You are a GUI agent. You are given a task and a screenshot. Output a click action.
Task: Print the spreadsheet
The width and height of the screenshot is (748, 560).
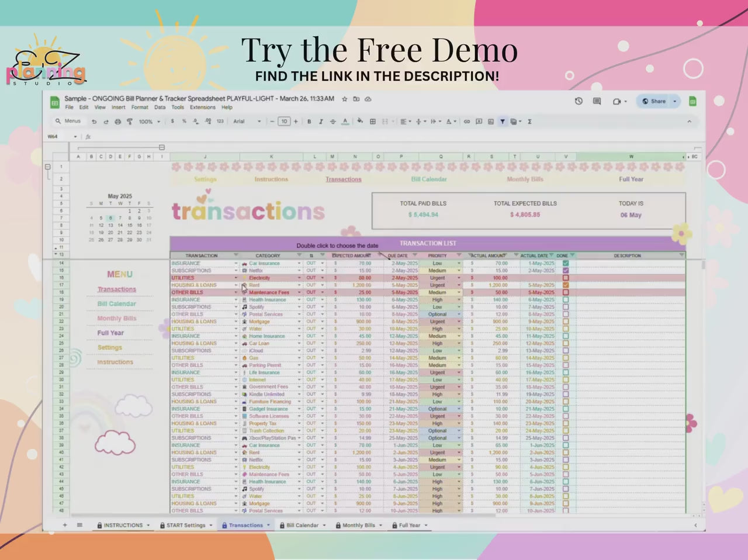click(x=117, y=122)
